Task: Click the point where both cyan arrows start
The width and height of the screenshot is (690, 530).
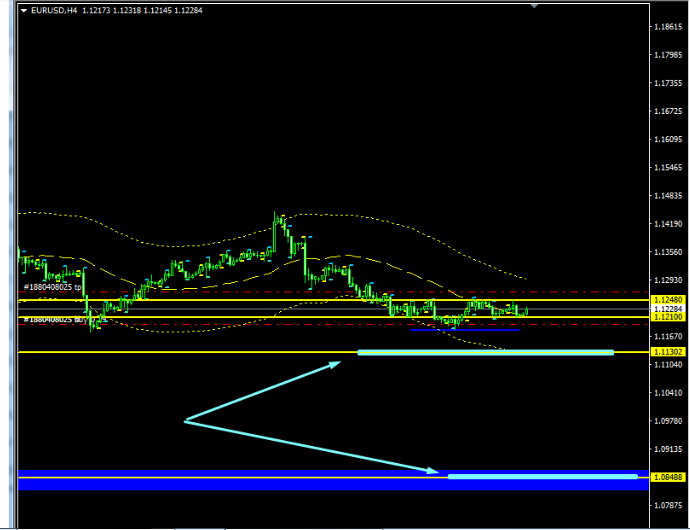Action: pos(185,421)
